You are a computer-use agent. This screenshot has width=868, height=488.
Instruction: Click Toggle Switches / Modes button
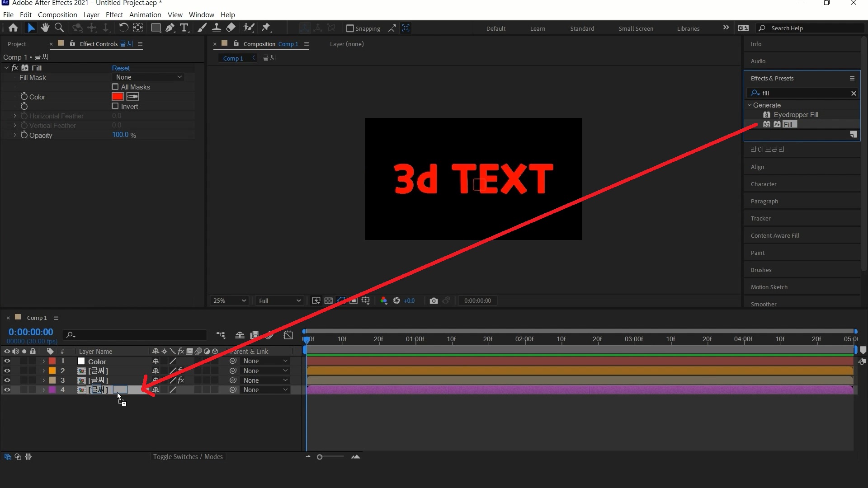188,457
